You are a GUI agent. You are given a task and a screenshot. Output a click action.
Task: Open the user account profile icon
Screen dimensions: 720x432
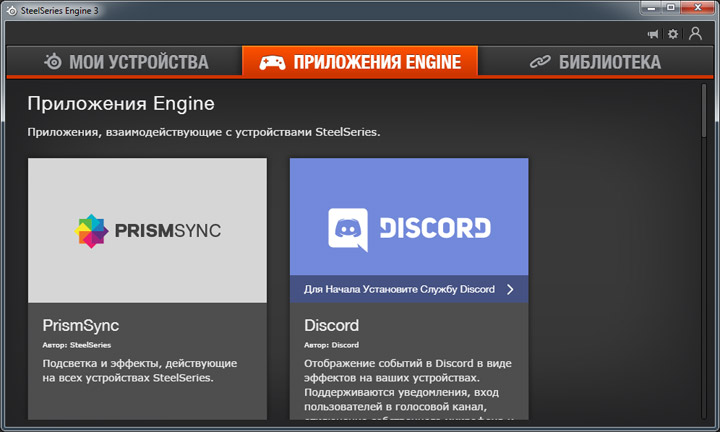pyautogui.click(x=695, y=34)
